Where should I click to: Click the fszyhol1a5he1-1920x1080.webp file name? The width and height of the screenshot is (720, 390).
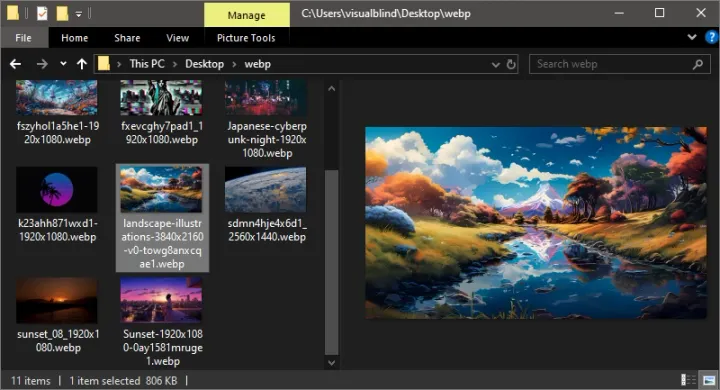click(57, 133)
